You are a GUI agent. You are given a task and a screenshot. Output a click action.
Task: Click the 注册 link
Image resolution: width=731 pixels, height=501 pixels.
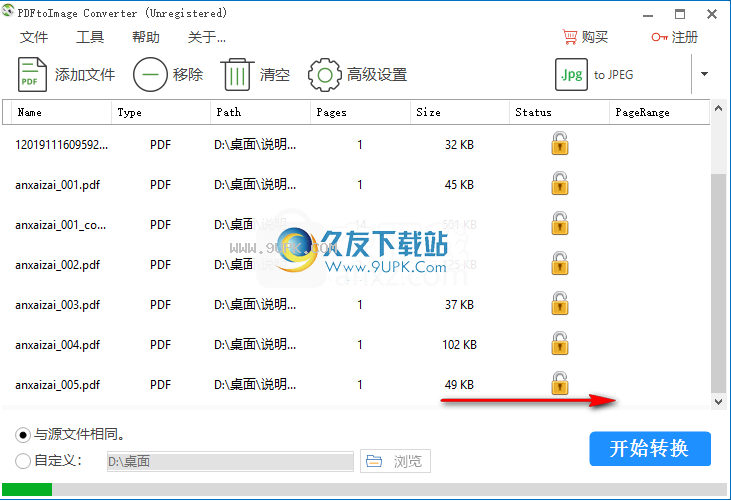coord(684,37)
